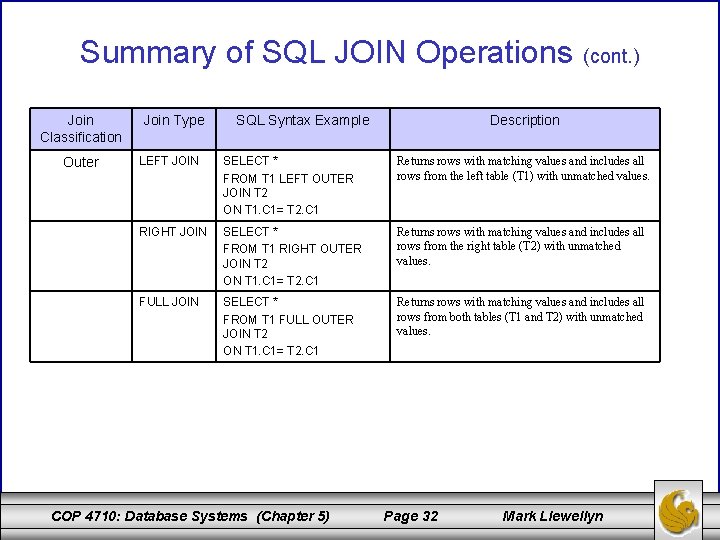Click description mentioning 'both tables (T1 and T2)'
This screenshot has height=540, width=720.
coord(520,316)
